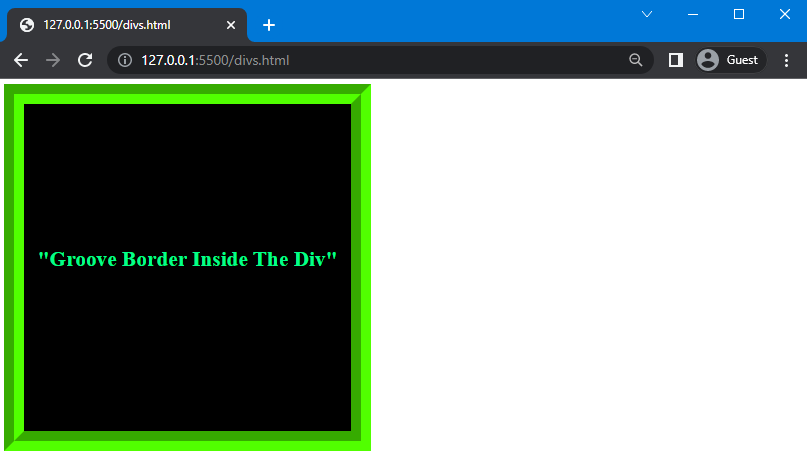Open the Guest profile button
The height and width of the screenshot is (467, 807).
point(730,60)
